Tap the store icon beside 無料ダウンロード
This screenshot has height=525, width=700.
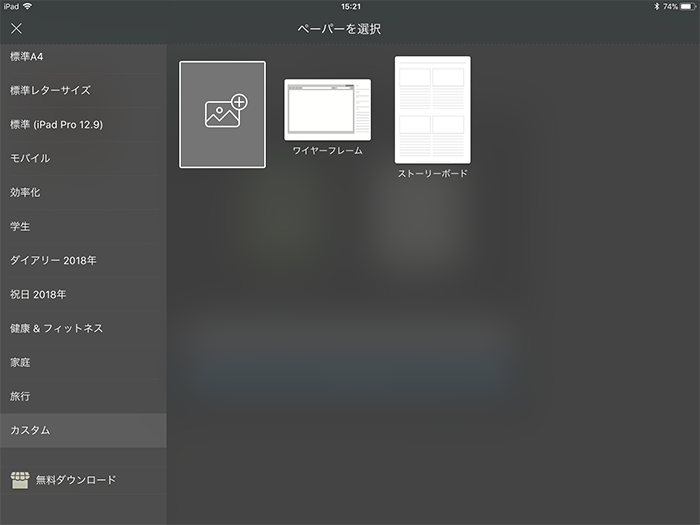[20, 480]
